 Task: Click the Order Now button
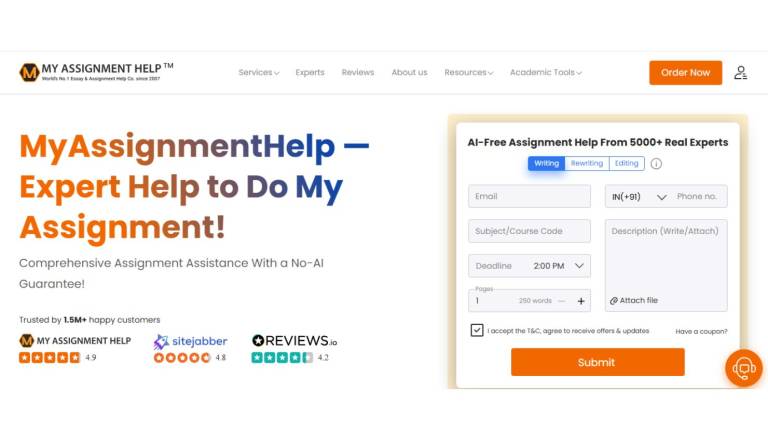(685, 73)
